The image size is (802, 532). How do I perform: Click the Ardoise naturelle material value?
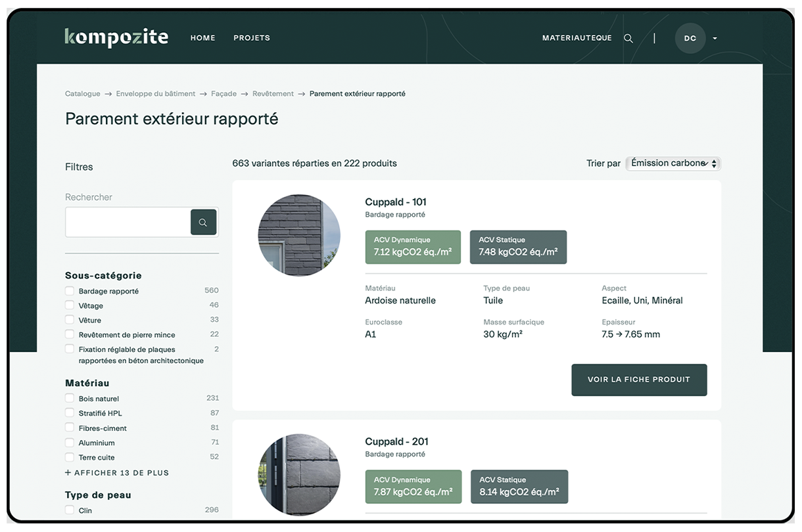(x=400, y=300)
